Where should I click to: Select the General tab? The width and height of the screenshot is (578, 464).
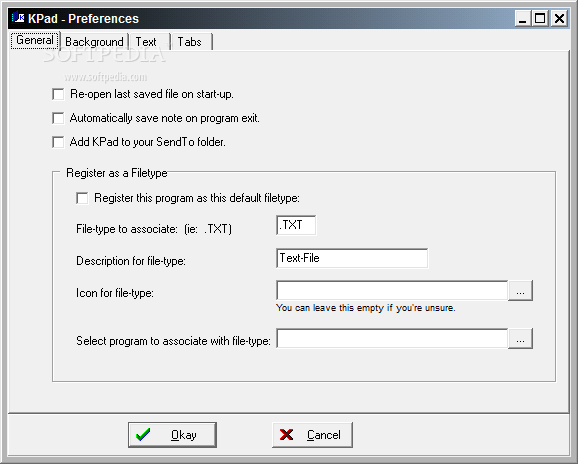[x=35, y=40]
